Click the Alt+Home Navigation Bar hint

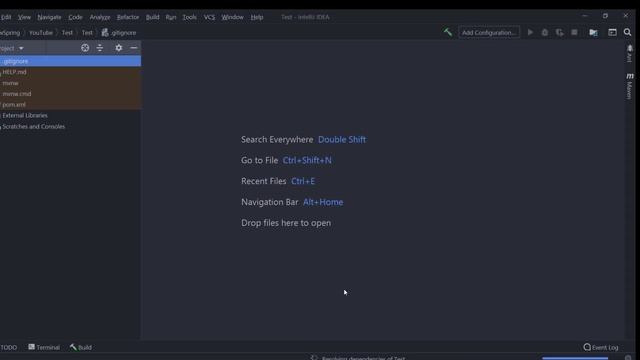point(323,202)
